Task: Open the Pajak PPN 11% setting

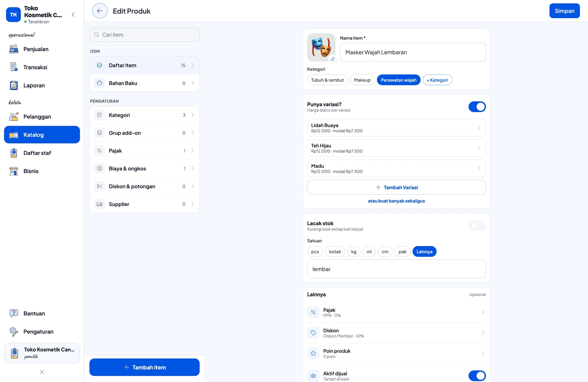Action: 396,312
